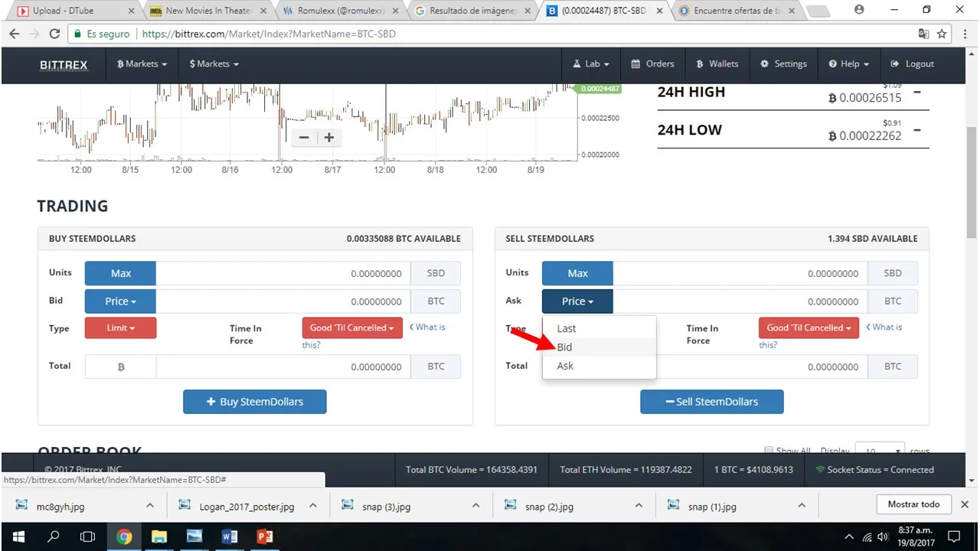Click the Buy panel Units input field
Screen dimensions: 980x551
click(x=283, y=273)
